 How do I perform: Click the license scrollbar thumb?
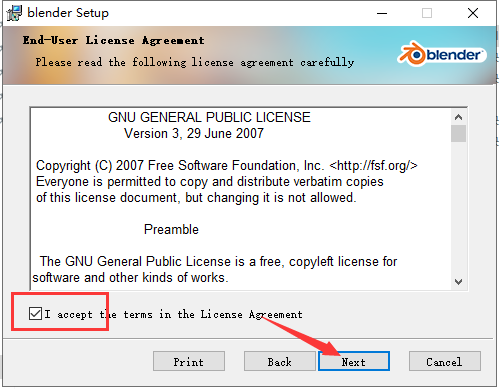pos(458,134)
